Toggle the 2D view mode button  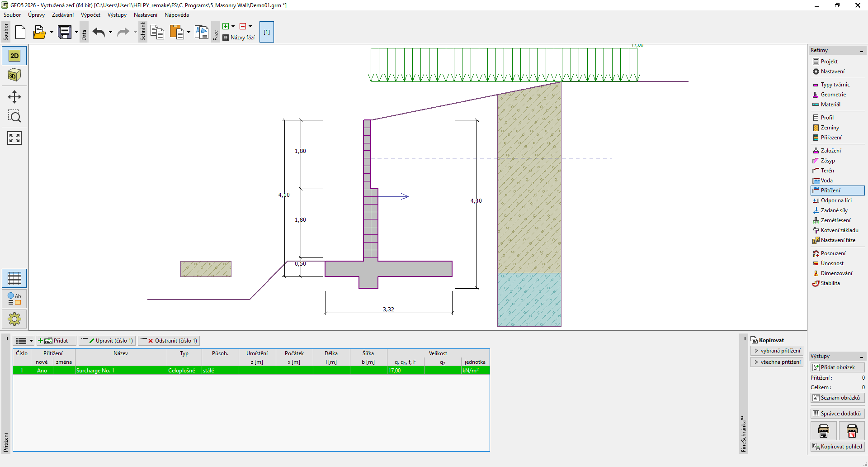[14, 56]
